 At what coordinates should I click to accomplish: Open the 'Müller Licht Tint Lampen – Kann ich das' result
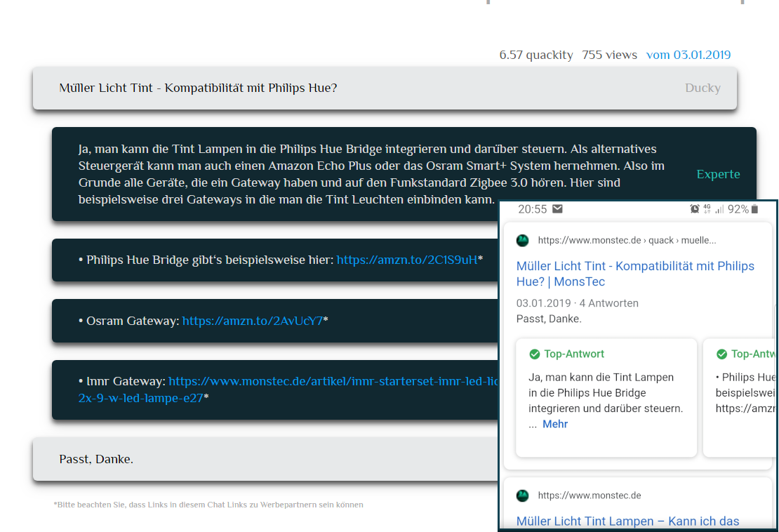click(x=627, y=521)
